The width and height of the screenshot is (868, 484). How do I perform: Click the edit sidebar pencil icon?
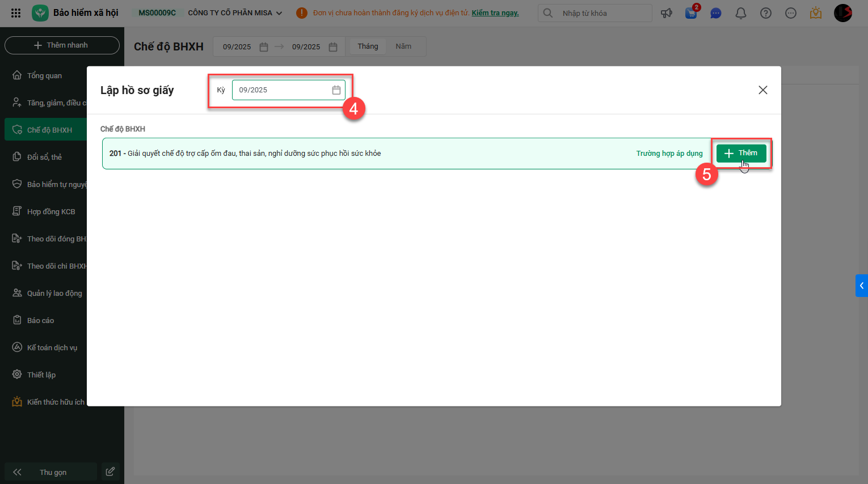(111, 472)
